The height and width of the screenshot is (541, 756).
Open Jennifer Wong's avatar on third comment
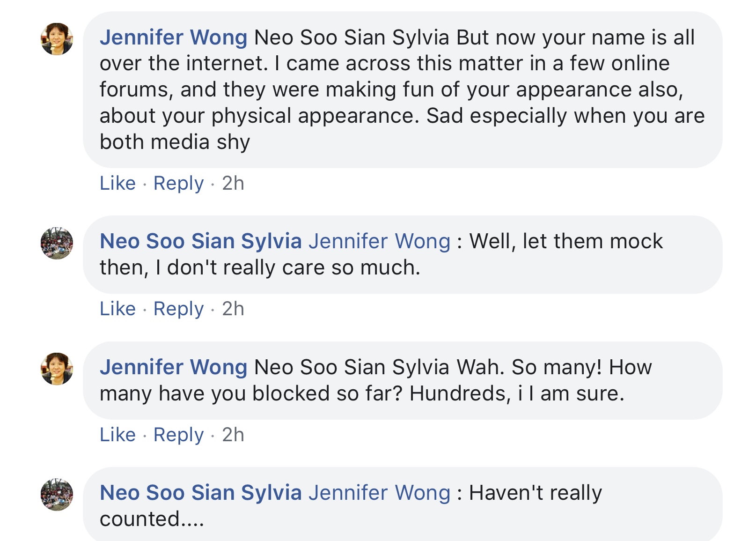click(57, 369)
